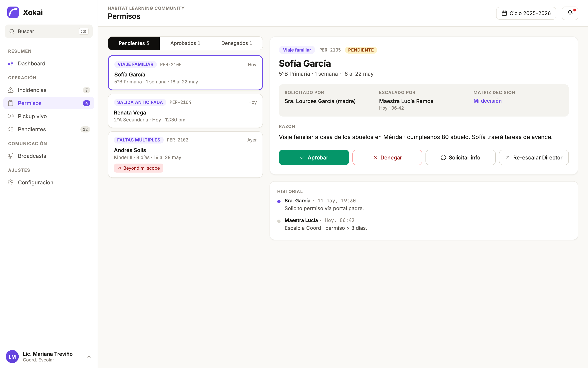The image size is (588, 368).
Task: Click the Xokai logo icon
Action: tap(13, 12)
